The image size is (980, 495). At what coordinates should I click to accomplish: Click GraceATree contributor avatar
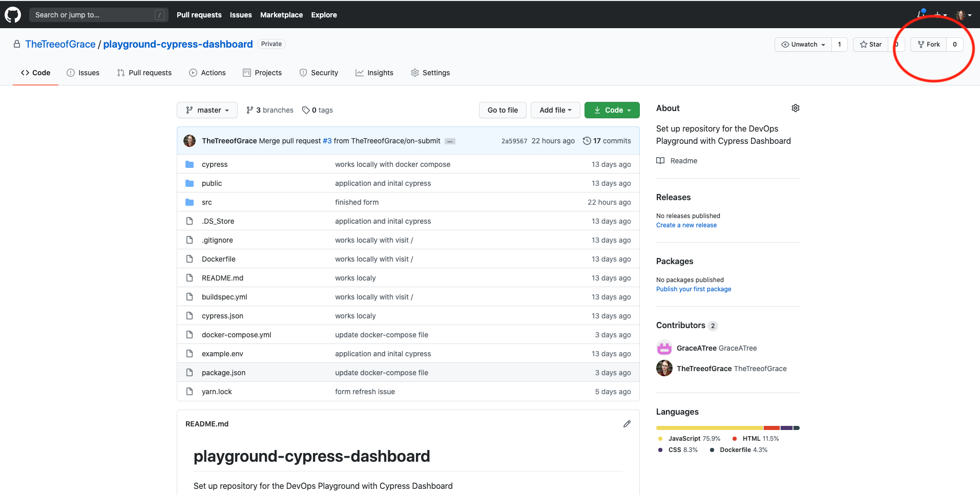pos(664,348)
